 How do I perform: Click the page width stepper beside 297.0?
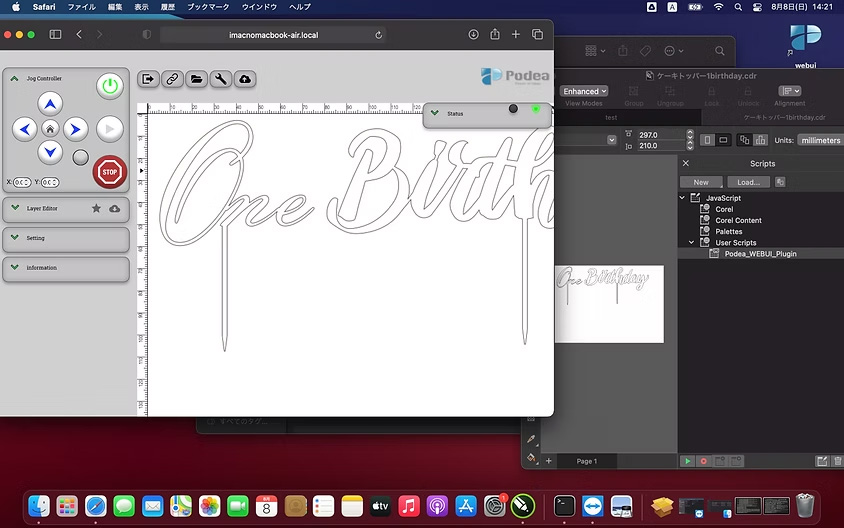(690, 135)
